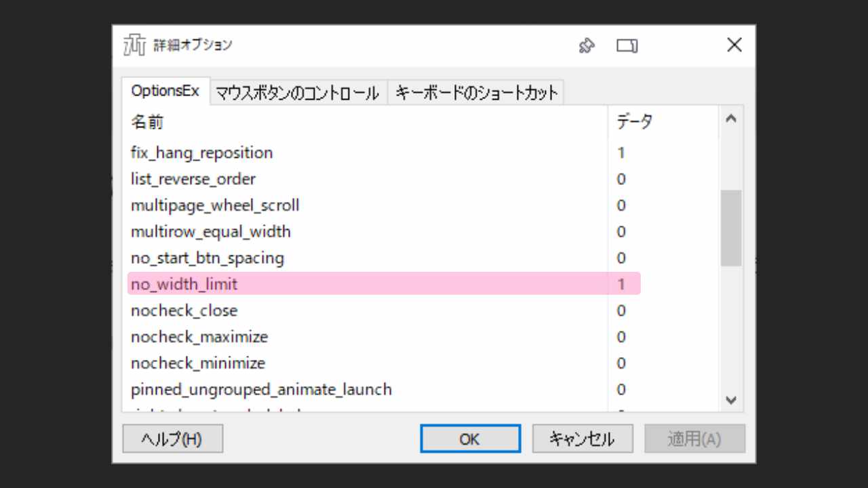868x488 pixels.
Task: Open help via the ヘルプ(H) button
Action: pyautogui.click(x=172, y=439)
